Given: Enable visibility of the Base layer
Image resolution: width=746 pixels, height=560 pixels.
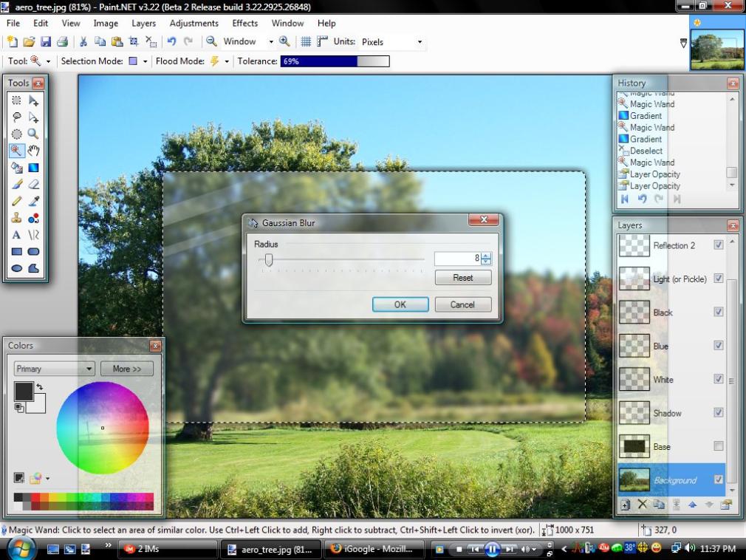Looking at the screenshot, I should [x=718, y=446].
